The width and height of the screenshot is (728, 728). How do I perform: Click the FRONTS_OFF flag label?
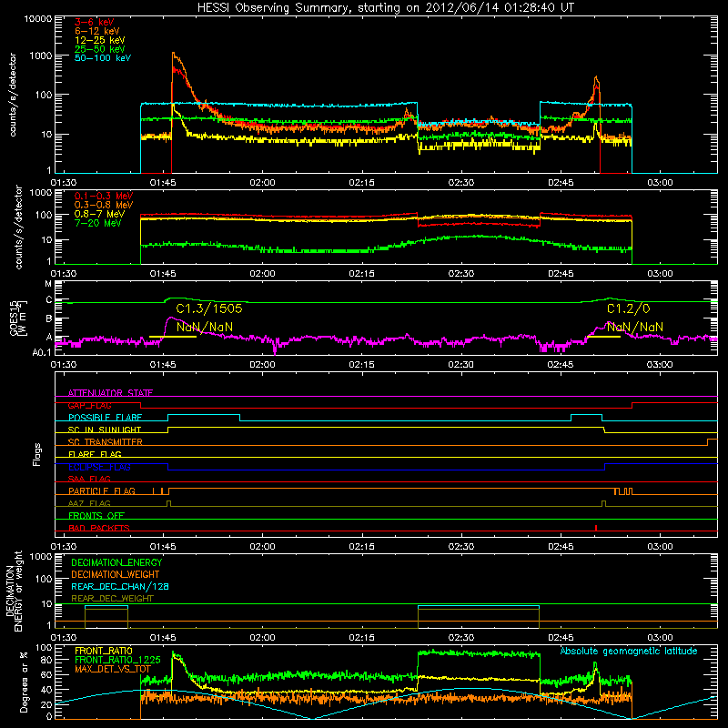point(96,516)
